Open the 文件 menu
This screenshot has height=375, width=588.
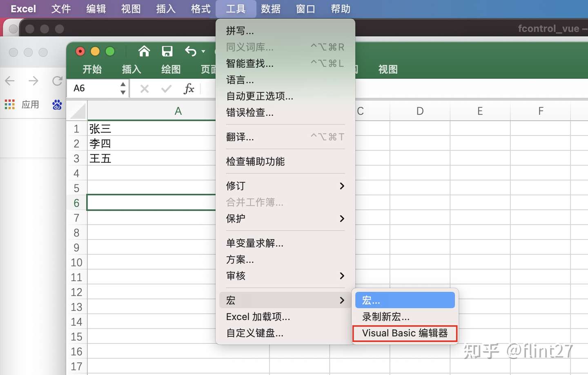pyautogui.click(x=61, y=9)
